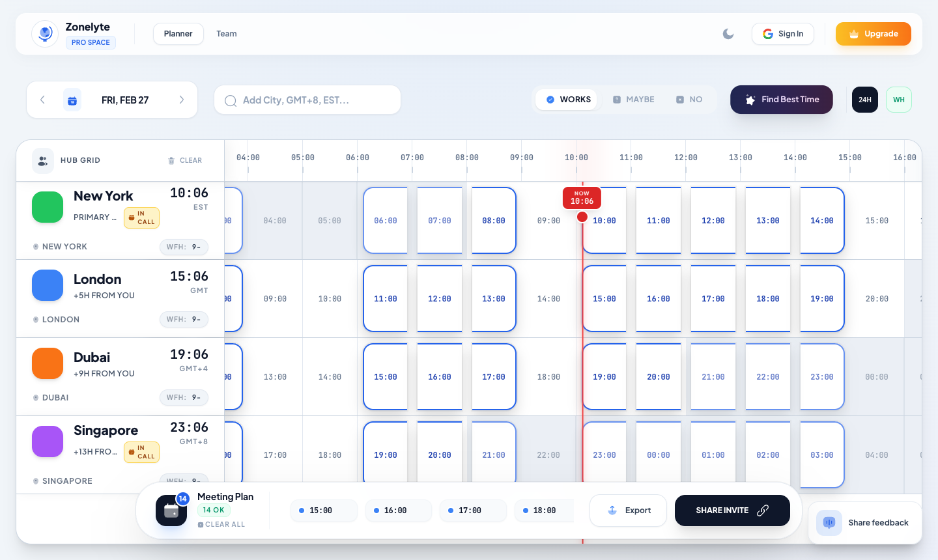This screenshot has width=938, height=560.
Task: Open New York's WFH: 9- hours selector
Action: (184, 247)
